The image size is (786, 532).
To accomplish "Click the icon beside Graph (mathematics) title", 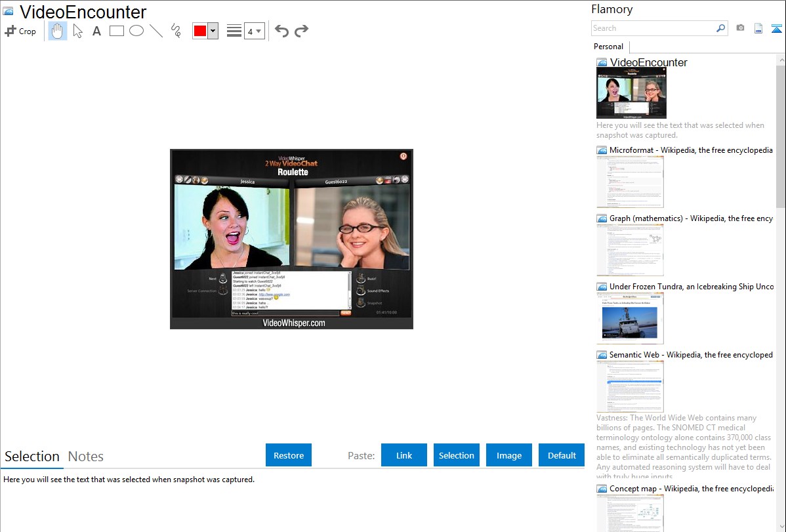I will [602, 218].
